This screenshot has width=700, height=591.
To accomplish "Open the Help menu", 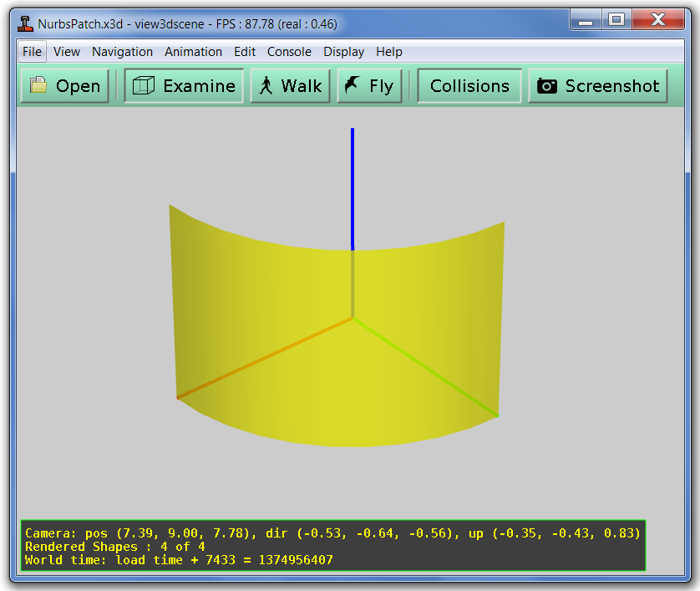I will [x=389, y=51].
